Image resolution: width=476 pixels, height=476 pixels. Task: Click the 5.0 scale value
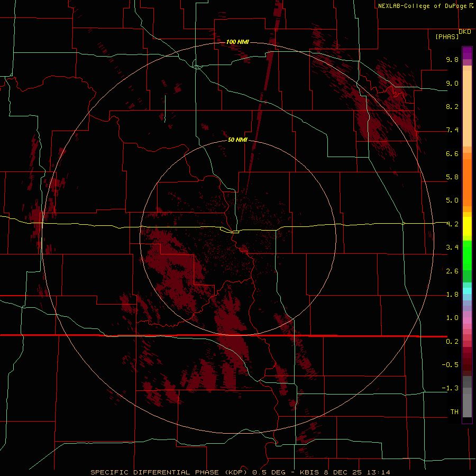click(x=452, y=200)
